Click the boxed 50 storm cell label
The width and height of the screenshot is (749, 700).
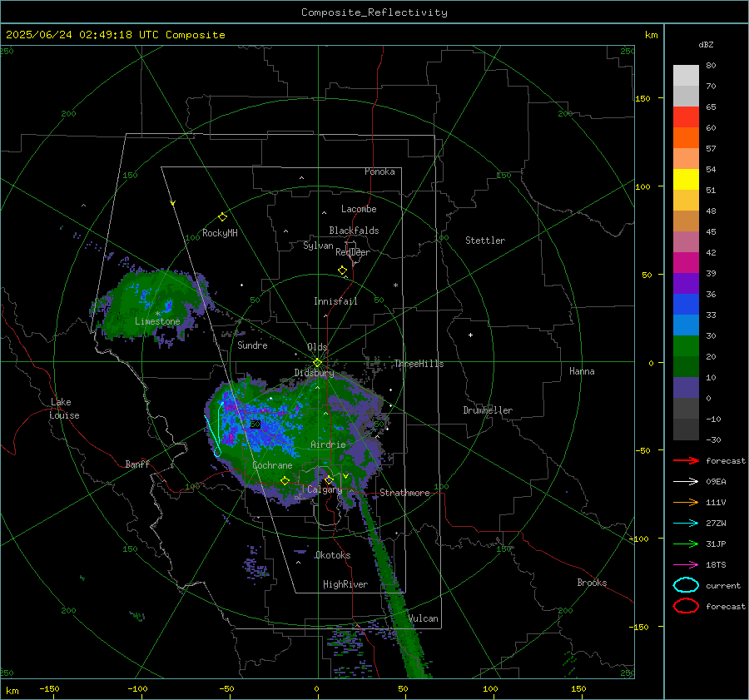(x=255, y=424)
